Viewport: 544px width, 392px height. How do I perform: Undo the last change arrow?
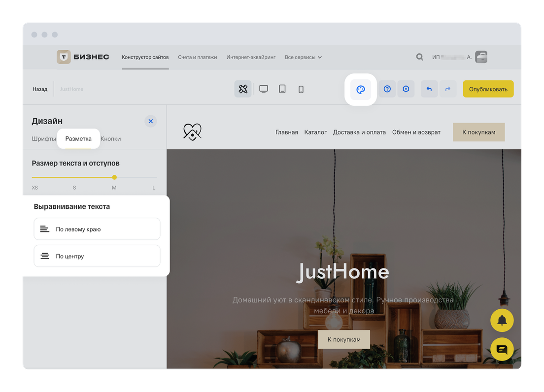click(429, 89)
